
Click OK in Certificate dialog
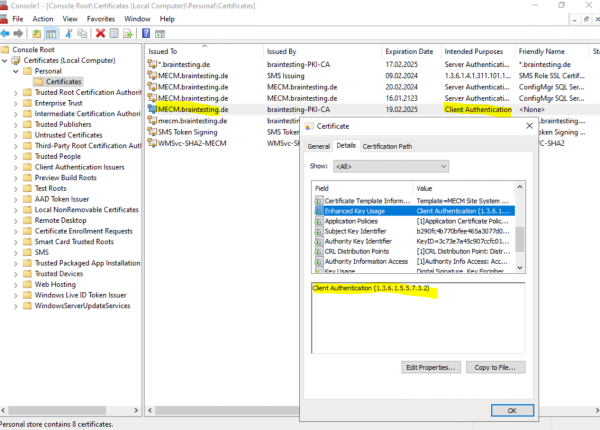pyautogui.click(x=512, y=410)
